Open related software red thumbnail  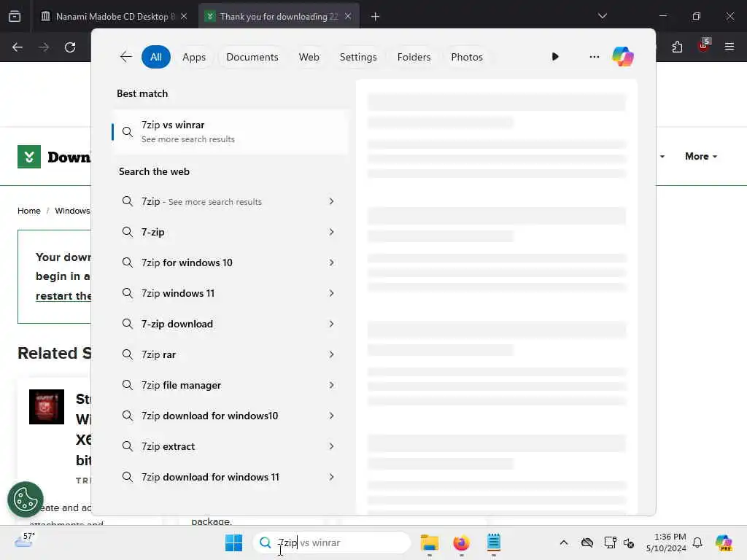(x=47, y=407)
